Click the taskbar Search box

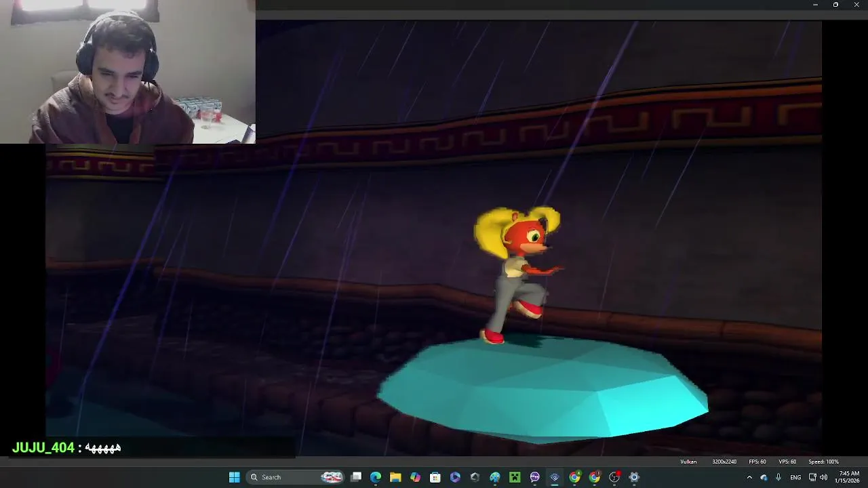(295, 477)
